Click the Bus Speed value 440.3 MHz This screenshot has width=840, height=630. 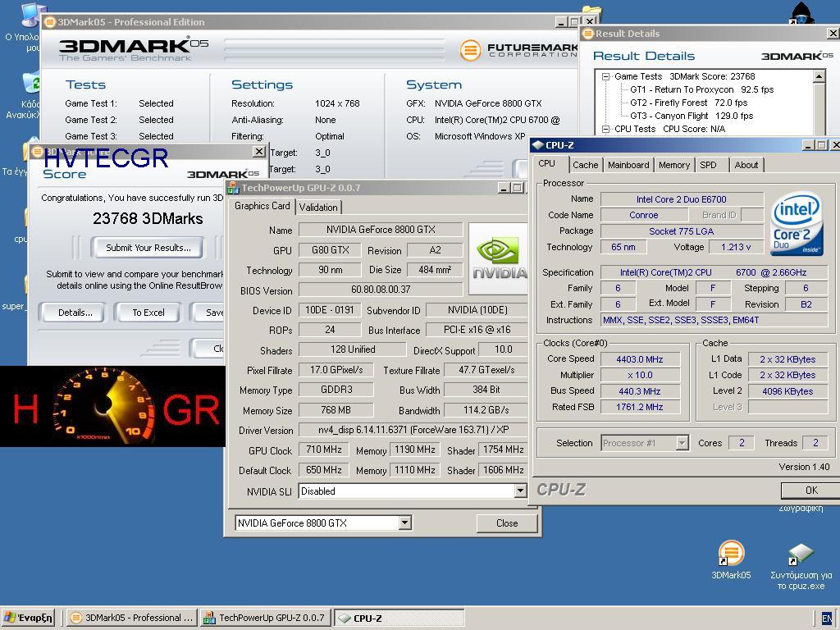640,391
